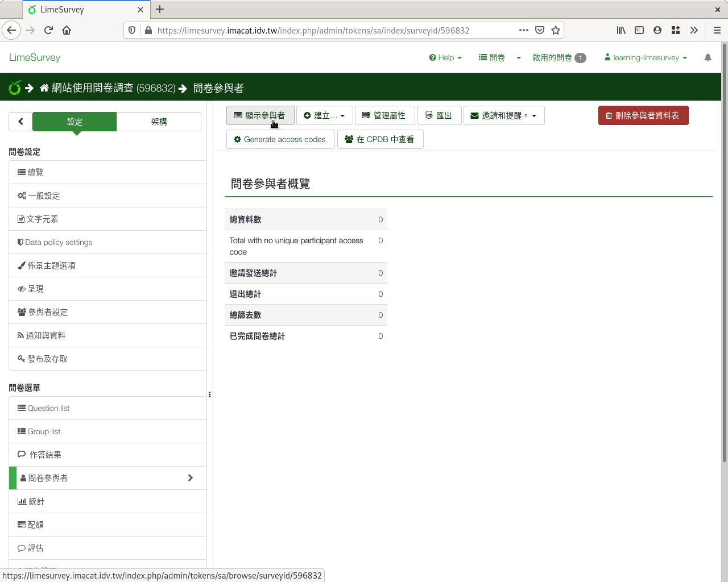
Task: Click the page vertical scrollbar
Action: [724, 253]
